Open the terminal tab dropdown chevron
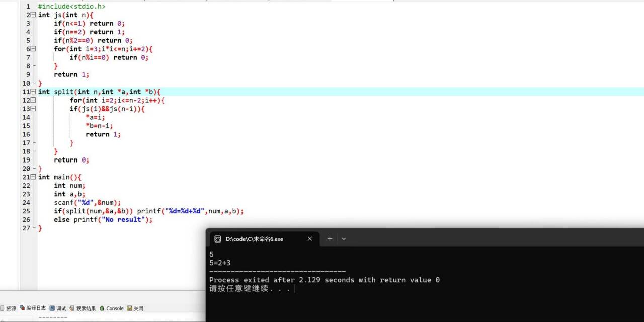Viewport: 644px width, 322px height. tap(344, 239)
